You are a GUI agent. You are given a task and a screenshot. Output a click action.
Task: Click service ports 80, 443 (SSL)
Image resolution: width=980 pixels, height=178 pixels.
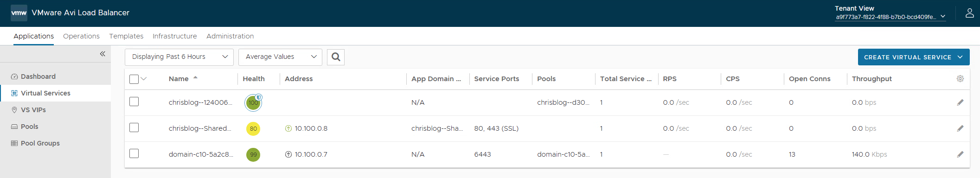[496, 128]
